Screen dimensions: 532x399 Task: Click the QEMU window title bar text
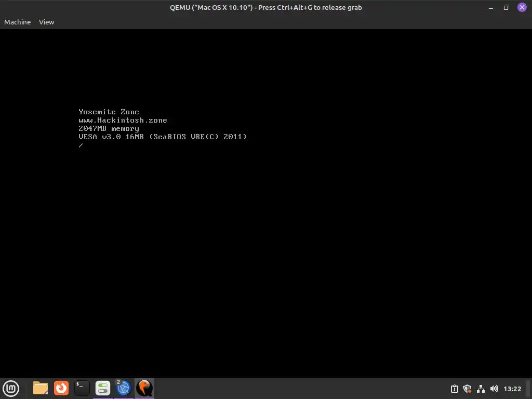coord(265,7)
